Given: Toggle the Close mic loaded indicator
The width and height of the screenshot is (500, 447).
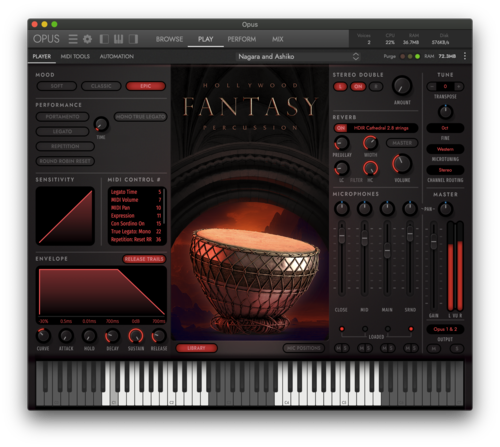Looking at the screenshot, I should coord(342,329).
